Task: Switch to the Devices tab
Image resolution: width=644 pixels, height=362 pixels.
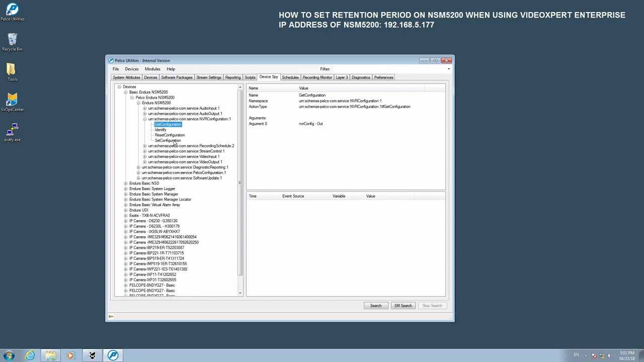Action: tap(150, 77)
